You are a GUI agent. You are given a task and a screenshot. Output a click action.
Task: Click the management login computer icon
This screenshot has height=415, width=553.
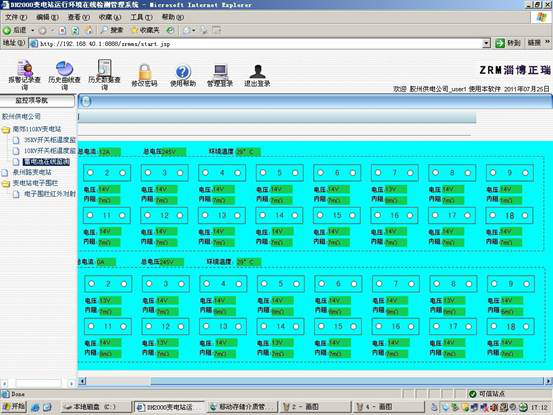(220, 72)
